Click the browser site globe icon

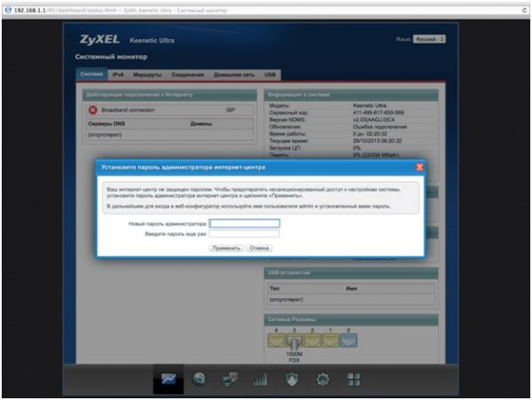click(x=8, y=10)
